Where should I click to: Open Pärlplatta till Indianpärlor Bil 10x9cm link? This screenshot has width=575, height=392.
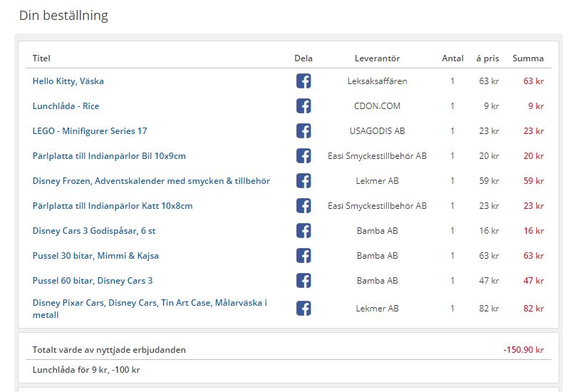tap(109, 156)
